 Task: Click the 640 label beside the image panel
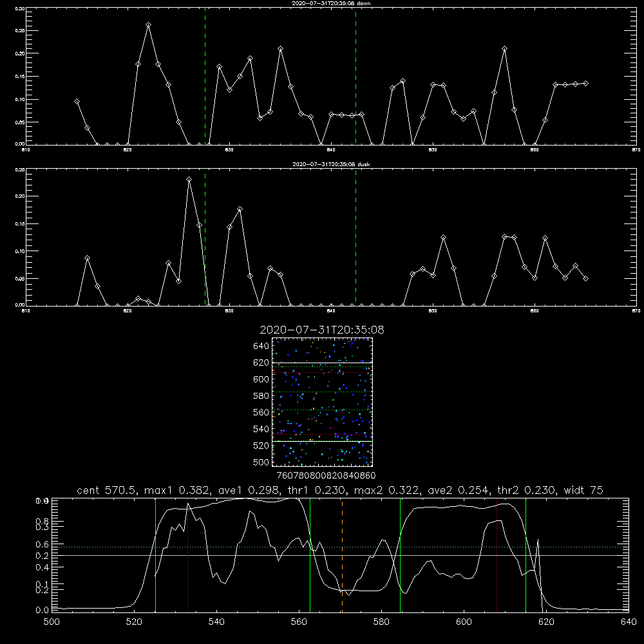pos(261,346)
